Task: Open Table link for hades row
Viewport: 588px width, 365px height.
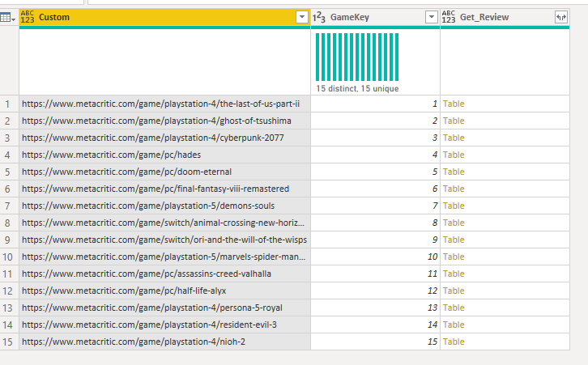Action: click(454, 155)
